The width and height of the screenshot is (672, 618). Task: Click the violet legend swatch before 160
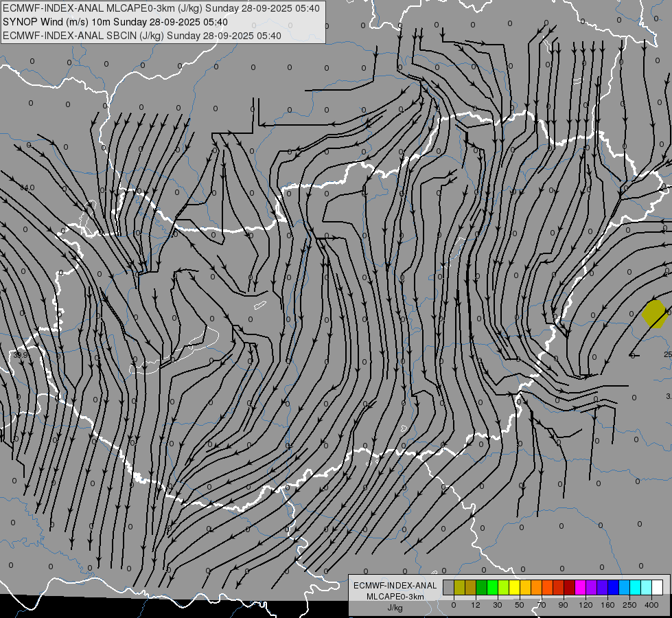[602, 587]
